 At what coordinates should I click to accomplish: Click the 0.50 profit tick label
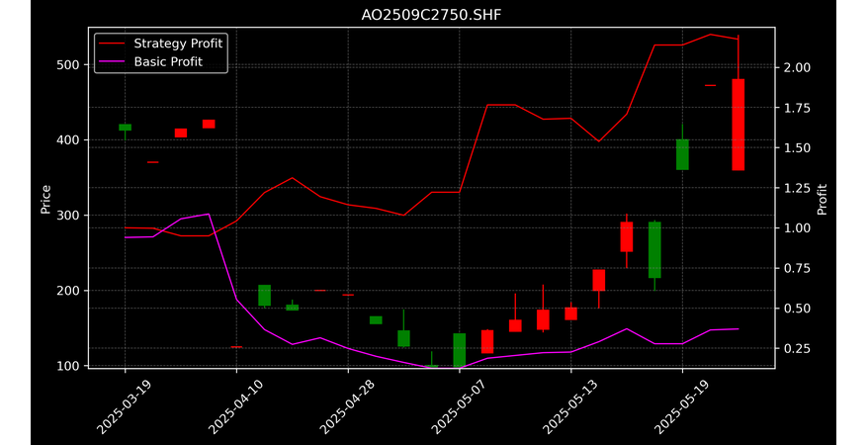(796, 309)
